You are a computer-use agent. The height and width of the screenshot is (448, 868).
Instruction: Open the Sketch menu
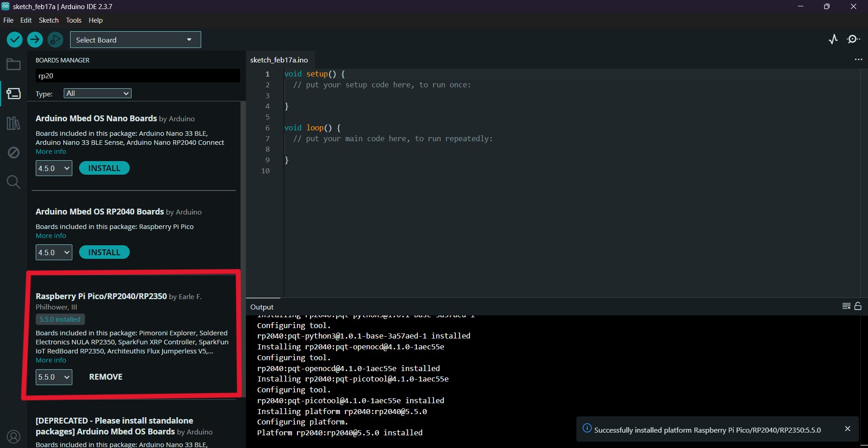(49, 20)
